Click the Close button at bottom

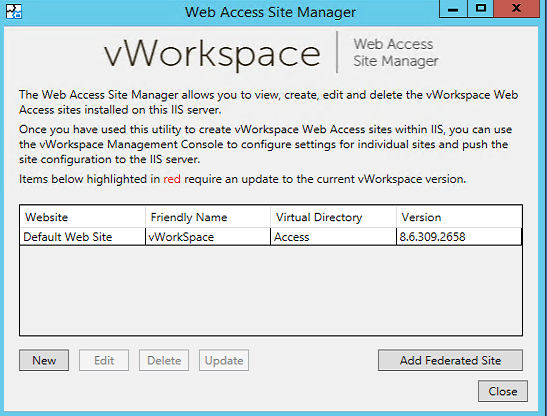point(503,391)
